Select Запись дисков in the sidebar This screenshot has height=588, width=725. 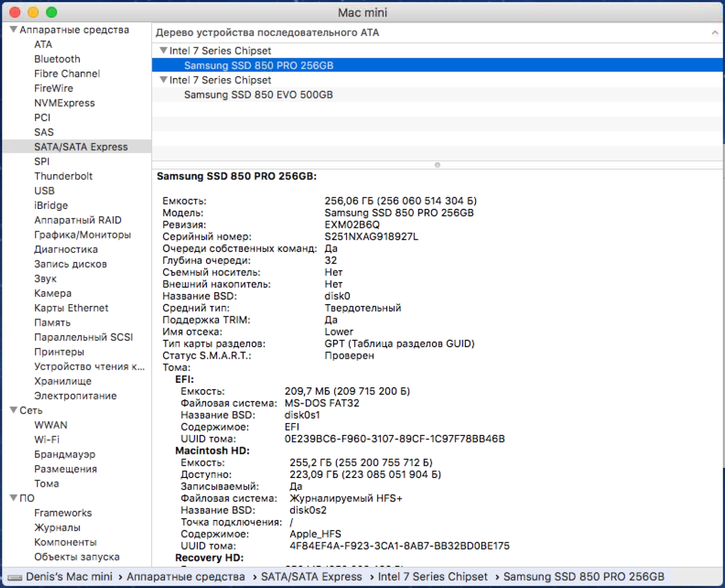(x=70, y=264)
